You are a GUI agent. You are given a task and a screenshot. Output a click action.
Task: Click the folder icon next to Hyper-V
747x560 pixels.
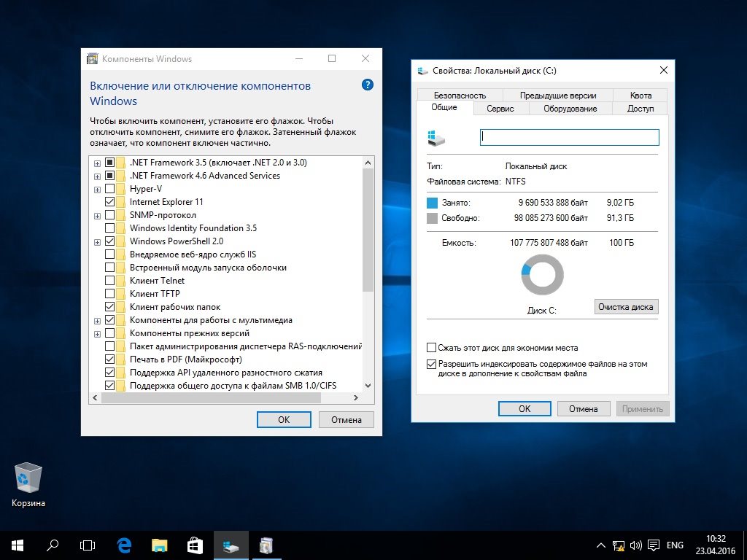click(120, 189)
